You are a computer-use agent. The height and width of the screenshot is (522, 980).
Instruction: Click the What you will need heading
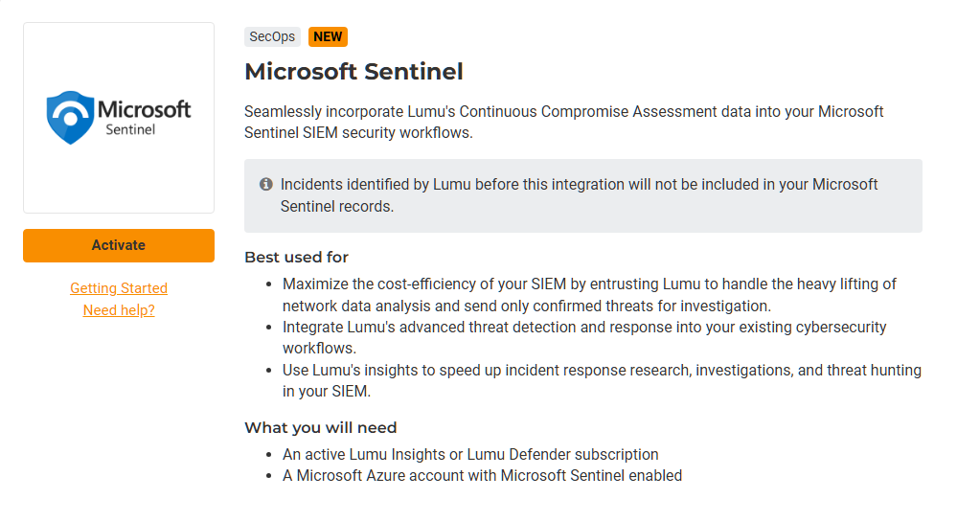pyautogui.click(x=320, y=427)
